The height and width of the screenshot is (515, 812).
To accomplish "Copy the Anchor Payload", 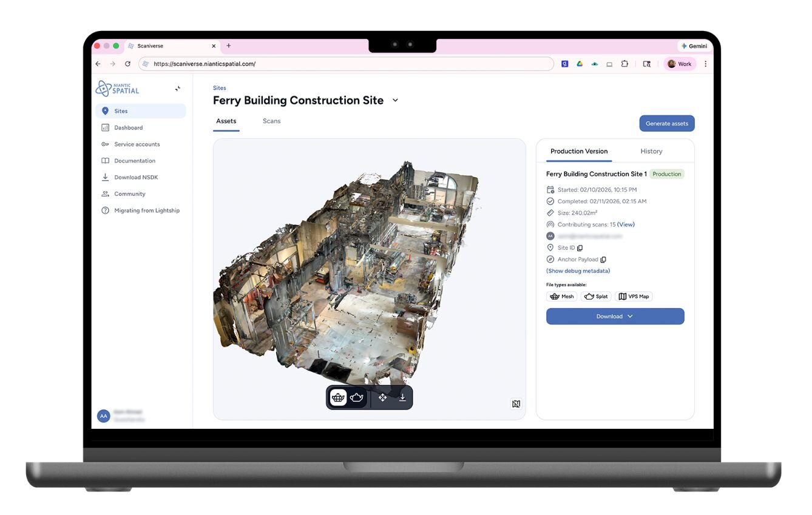I will (603, 260).
